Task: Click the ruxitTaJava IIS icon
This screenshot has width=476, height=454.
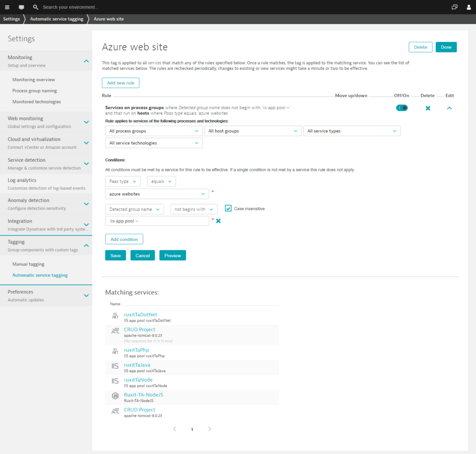Action: 115,366
